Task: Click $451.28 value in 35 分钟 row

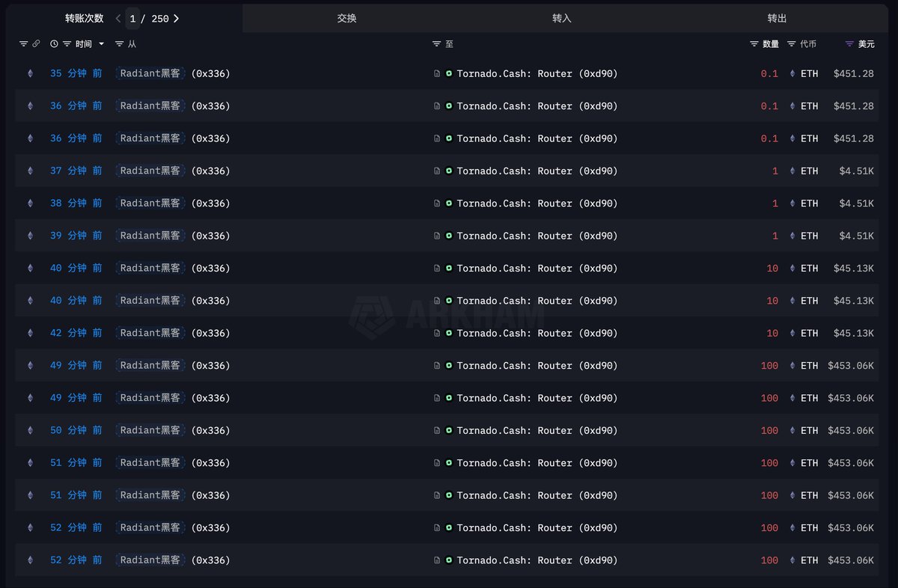Action: (854, 73)
